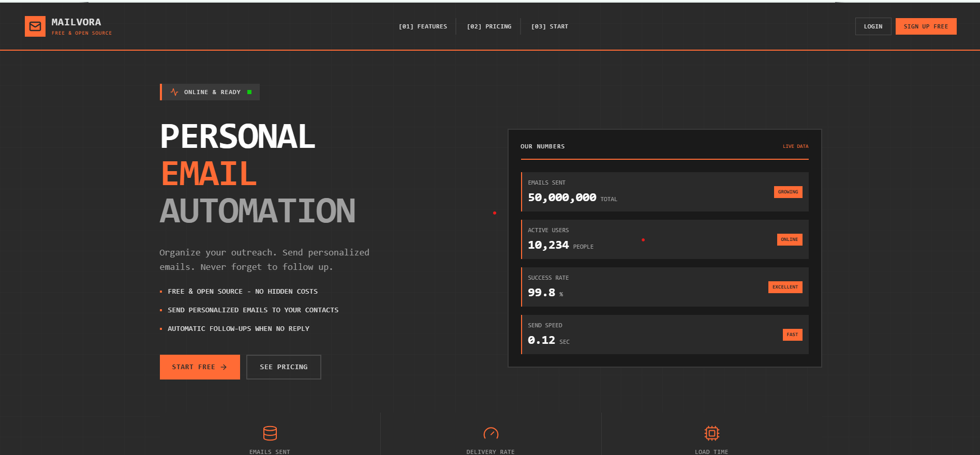Screen dimensions: 980x455
Task: Click the See Pricing button
Action: (284, 367)
